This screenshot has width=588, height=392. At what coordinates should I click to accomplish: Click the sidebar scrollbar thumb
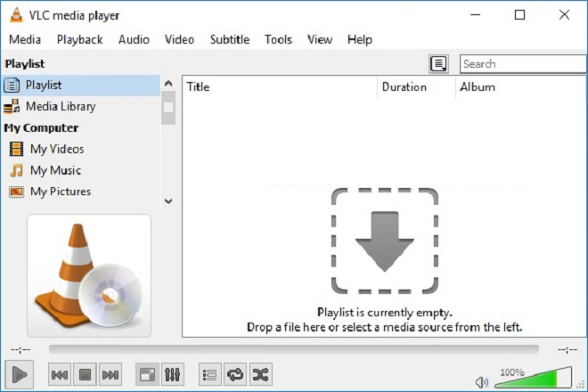[x=168, y=108]
